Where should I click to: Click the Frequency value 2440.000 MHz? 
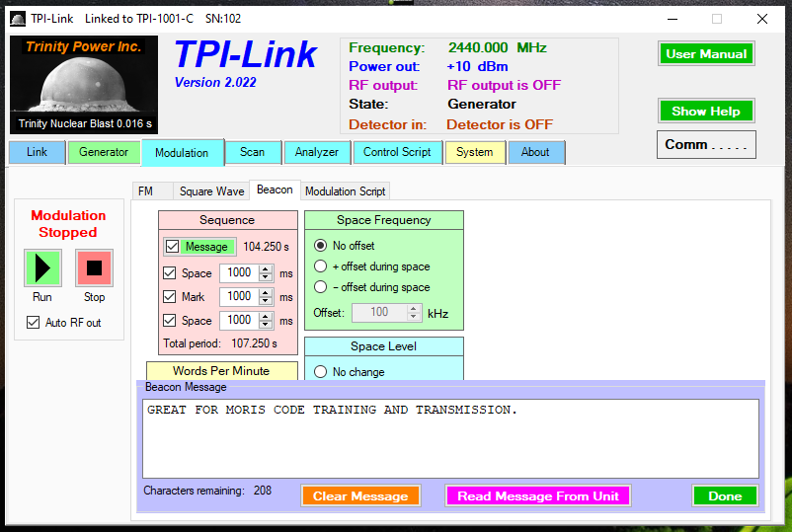497,48
